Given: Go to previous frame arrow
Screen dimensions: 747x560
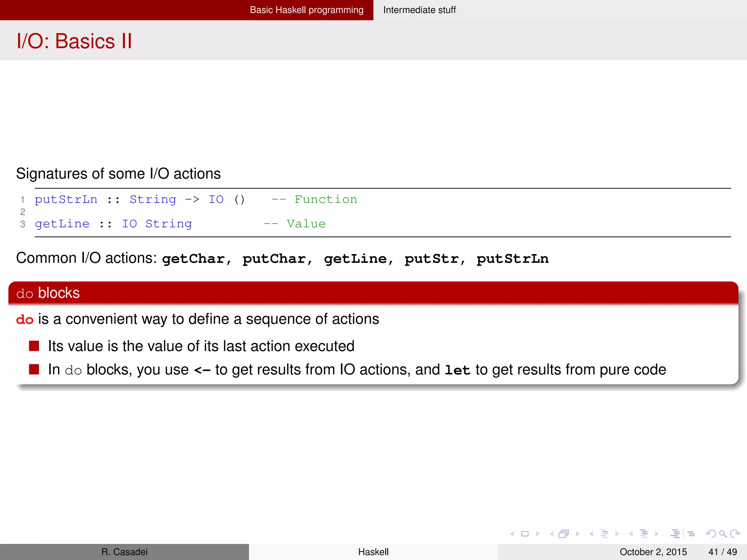Looking at the screenshot, I should (x=551, y=534).
